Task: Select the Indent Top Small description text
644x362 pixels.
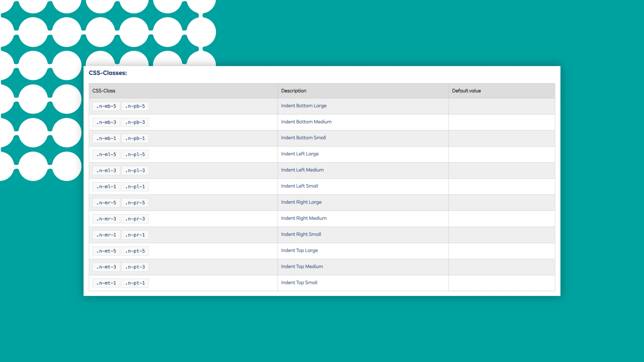Action: coord(299,283)
